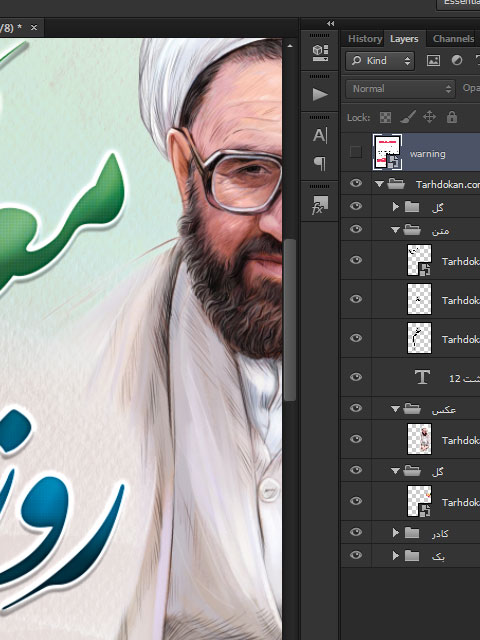Screen dimensions: 480x640
Task: Lock position move icon
Action: pos(429,117)
